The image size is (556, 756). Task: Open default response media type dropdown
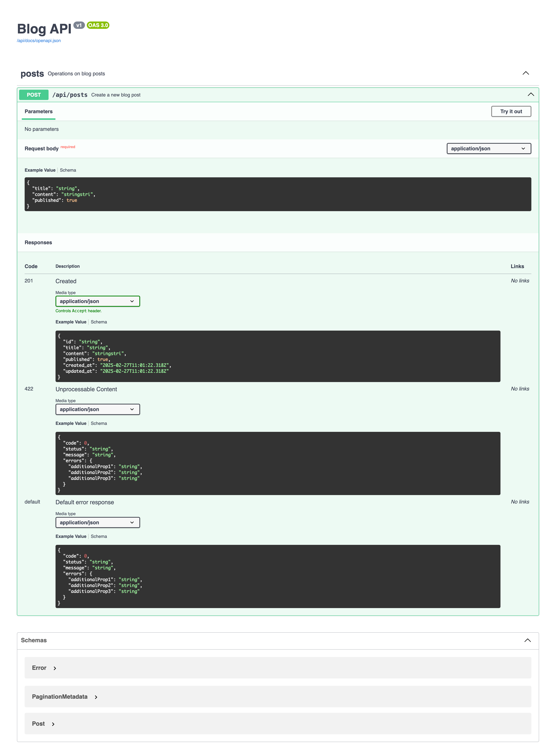(97, 522)
